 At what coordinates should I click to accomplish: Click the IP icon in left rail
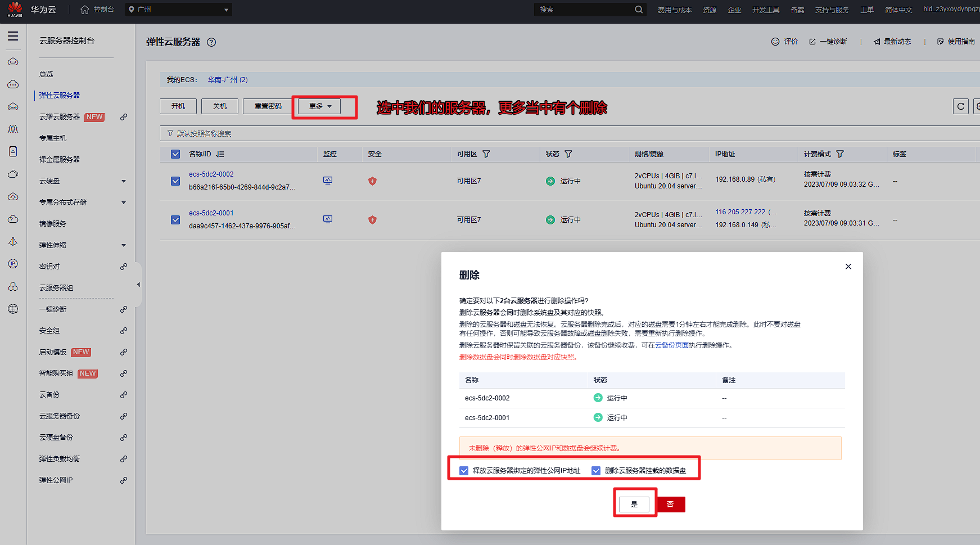pos(13,264)
